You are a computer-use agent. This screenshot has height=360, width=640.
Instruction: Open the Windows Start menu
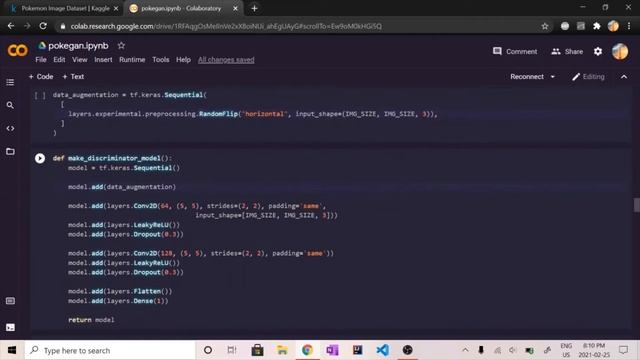(x=12, y=350)
